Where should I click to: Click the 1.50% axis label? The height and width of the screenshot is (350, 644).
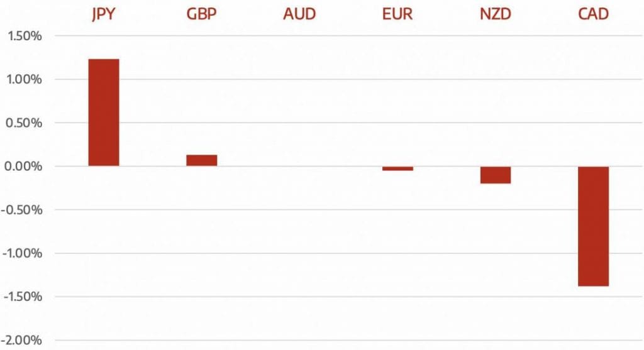pos(24,36)
